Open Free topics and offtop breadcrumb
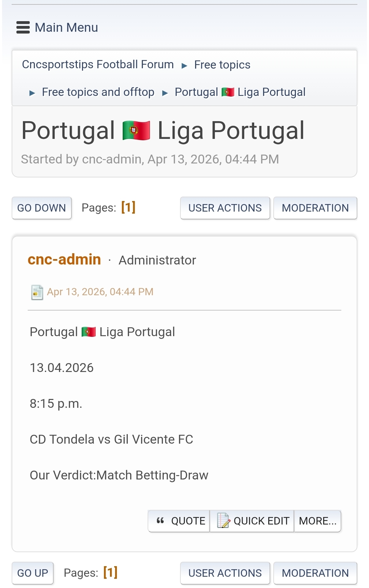 pos(98,92)
